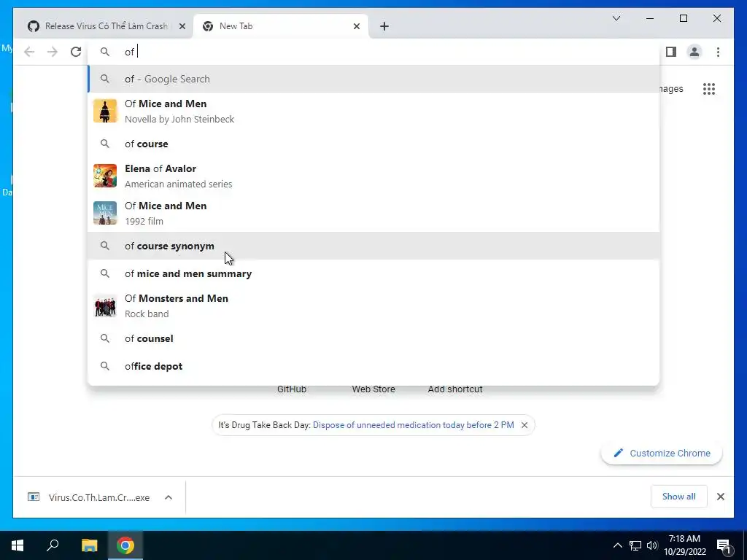Open the Web Store shortcut

pos(373,389)
